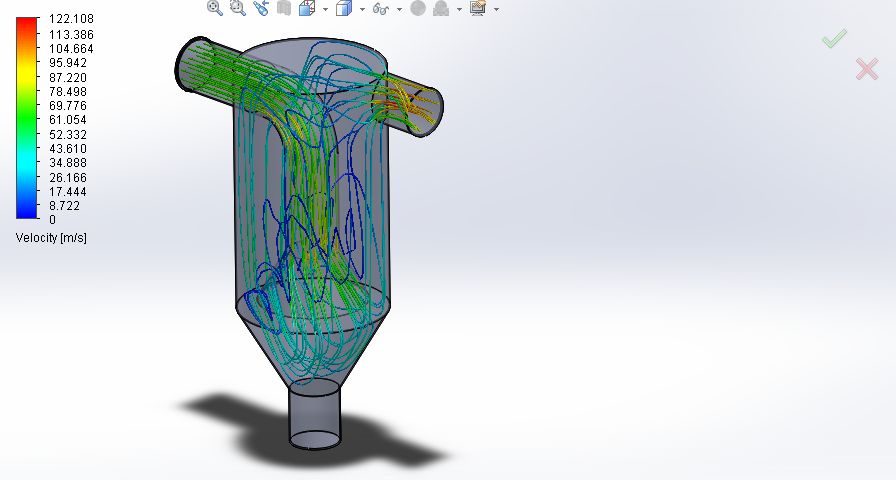Click the legend value 34.888
896x480 pixels.
pos(68,163)
